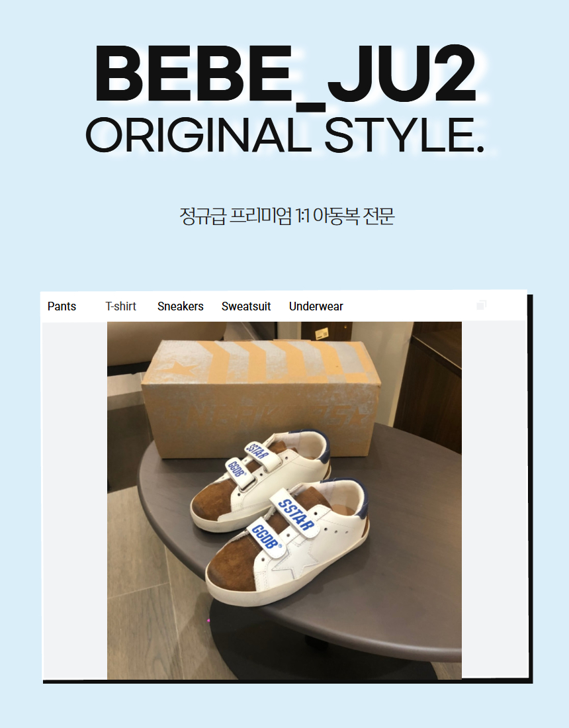The width and height of the screenshot is (569, 728).
Task: Click the gray margin left of the photo
Action: 75,500
